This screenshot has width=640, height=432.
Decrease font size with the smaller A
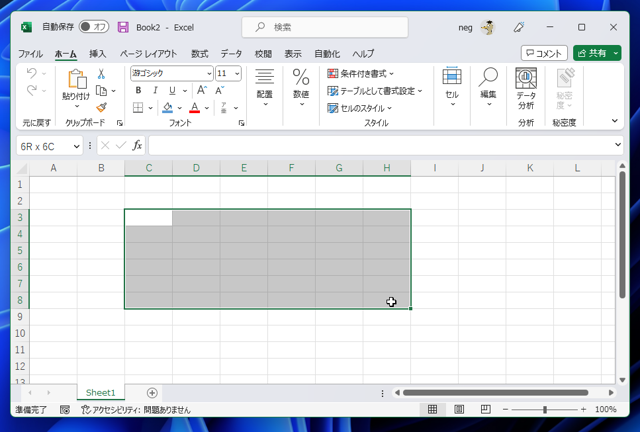(x=220, y=90)
